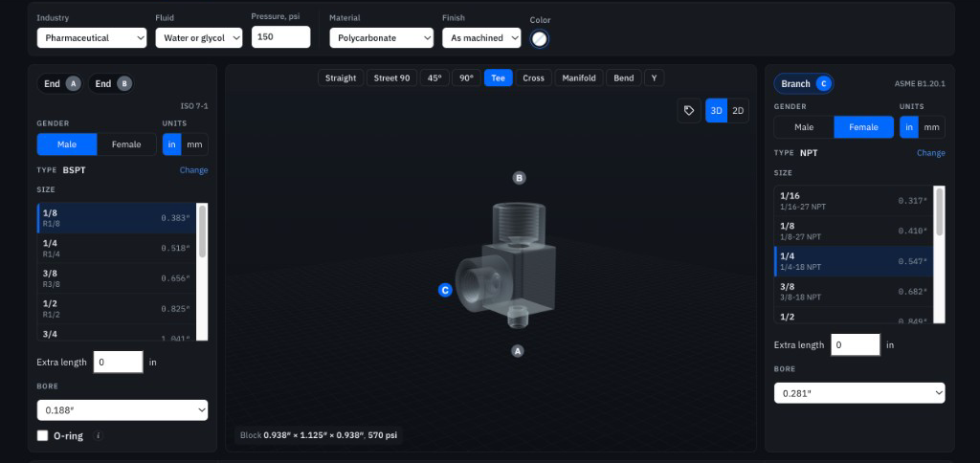The width and height of the screenshot is (980, 463).
Task: Select 1/16-27 NPT size row
Action: [853, 201]
